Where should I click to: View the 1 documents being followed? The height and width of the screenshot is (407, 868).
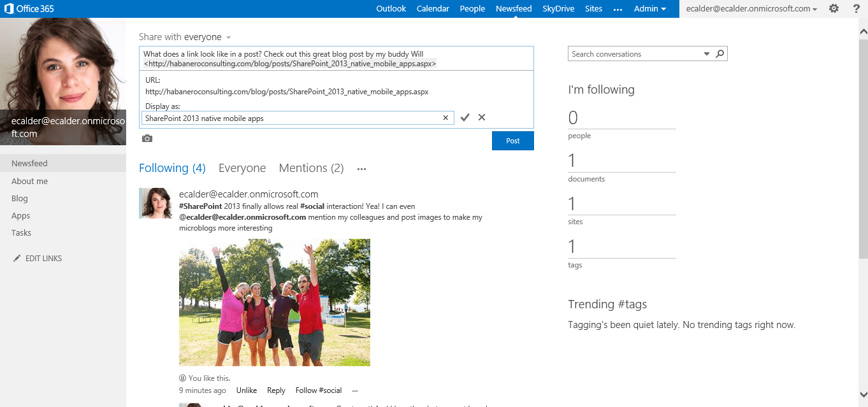click(572, 161)
